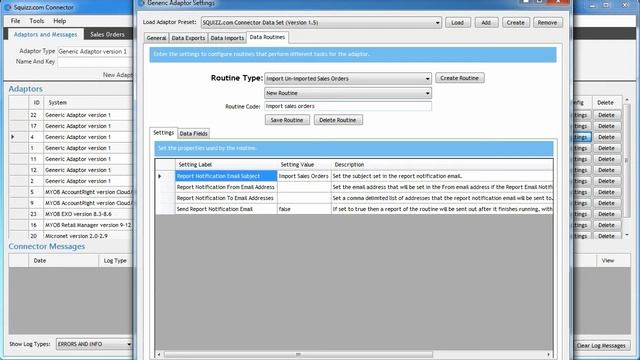Click right arrow of settings grid scrollbar
640x360 pixels.
point(549,354)
